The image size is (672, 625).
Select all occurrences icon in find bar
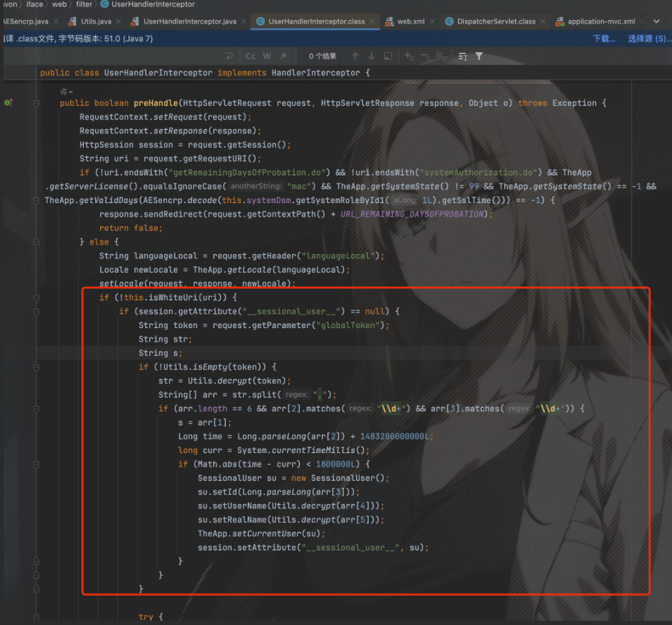[x=442, y=56]
